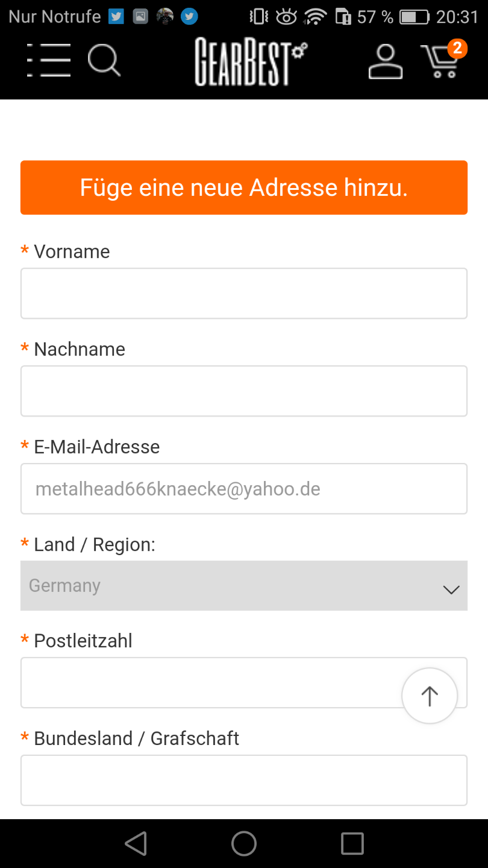Open the shopping cart icon
The width and height of the screenshot is (488, 868).
pyautogui.click(x=440, y=62)
